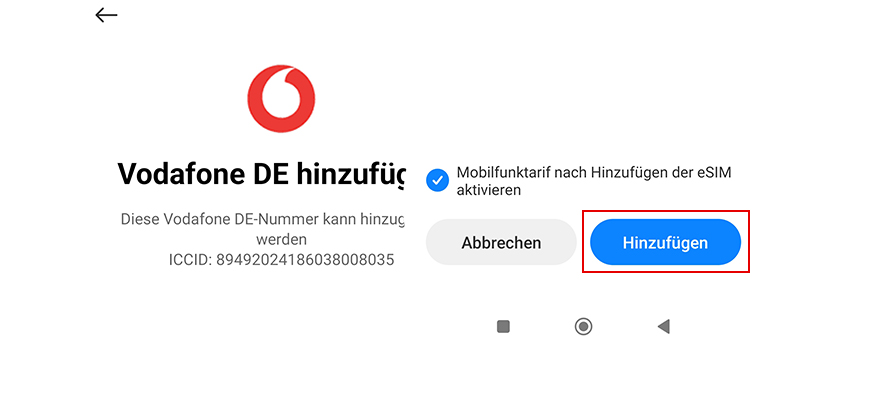Viewport: 879px width, 400px height.
Task: Click the word 'aktivieren' under the checkbox label
Action: (x=489, y=190)
